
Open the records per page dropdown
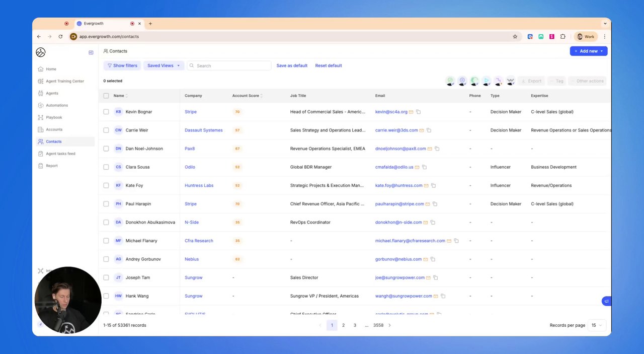[597, 325]
